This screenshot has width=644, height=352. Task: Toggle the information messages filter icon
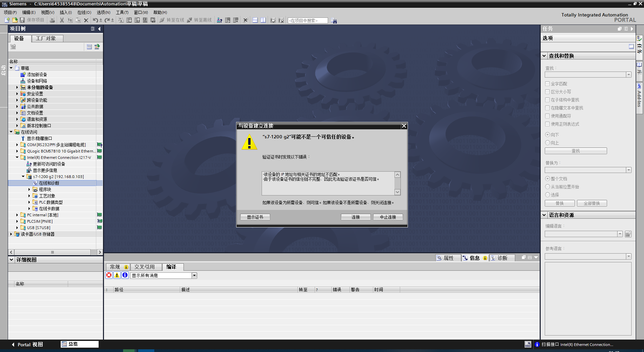click(x=125, y=275)
